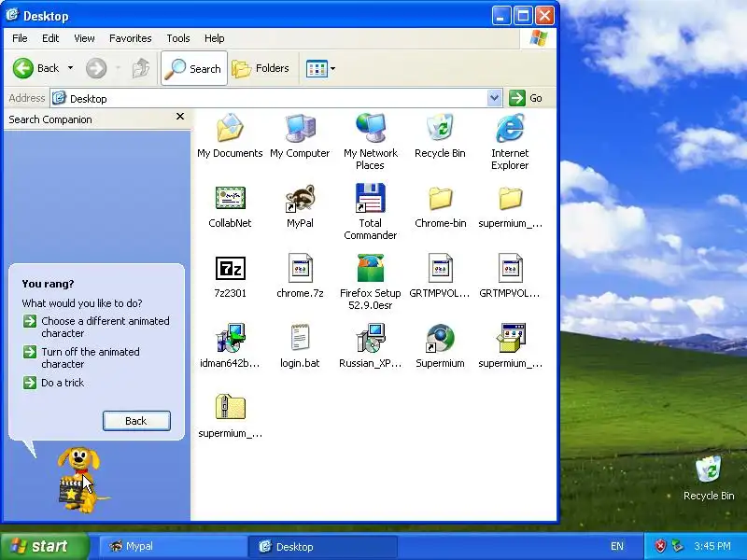Screen dimensions: 747x560
Task: Select My Network Places icon
Action: [370, 128]
